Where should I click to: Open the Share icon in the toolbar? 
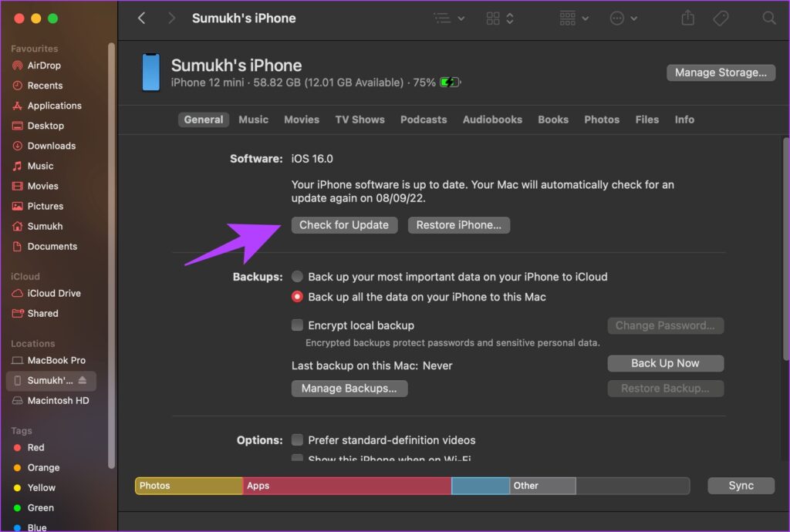[687, 17]
